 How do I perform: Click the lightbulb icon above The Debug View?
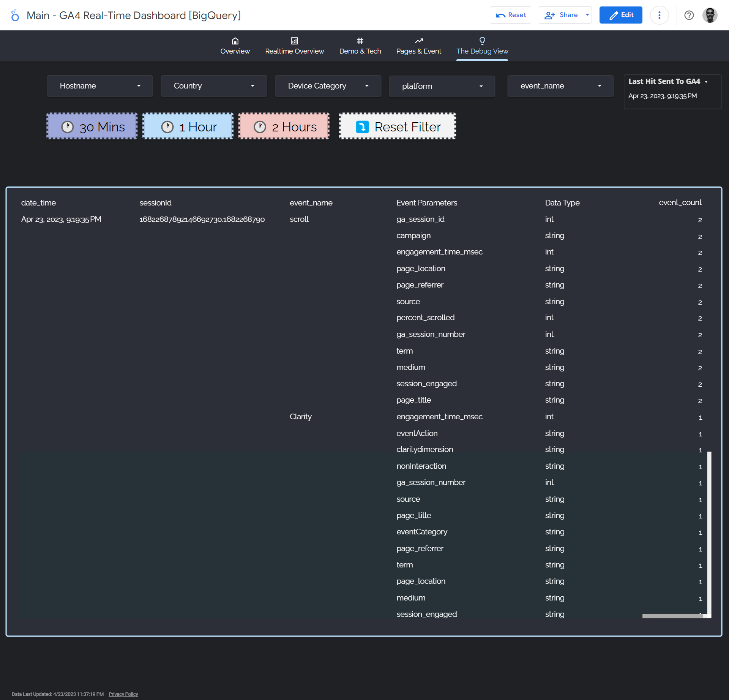pyautogui.click(x=482, y=41)
